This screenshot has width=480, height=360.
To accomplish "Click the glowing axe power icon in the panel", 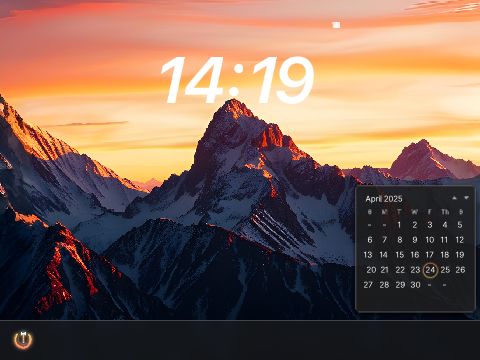I will [x=23, y=340].
